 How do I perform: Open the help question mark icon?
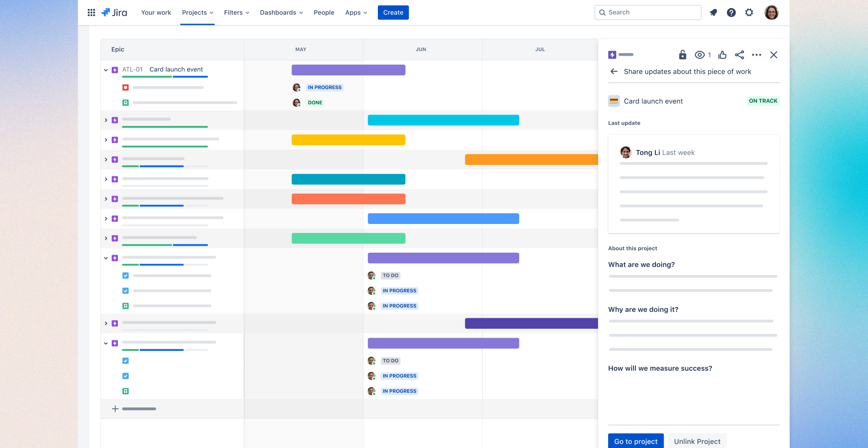click(x=731, y=13)
